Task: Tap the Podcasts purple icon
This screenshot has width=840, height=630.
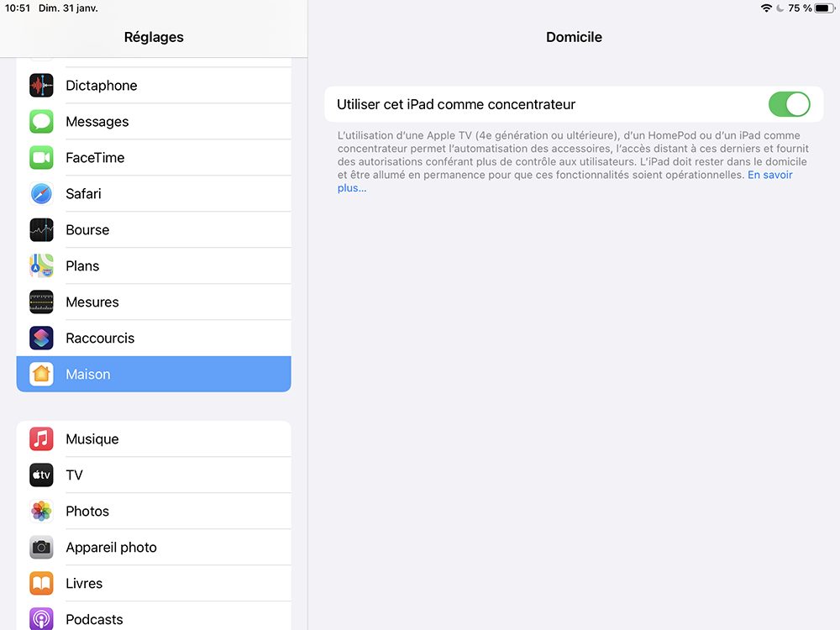Action: click(41, 619)
